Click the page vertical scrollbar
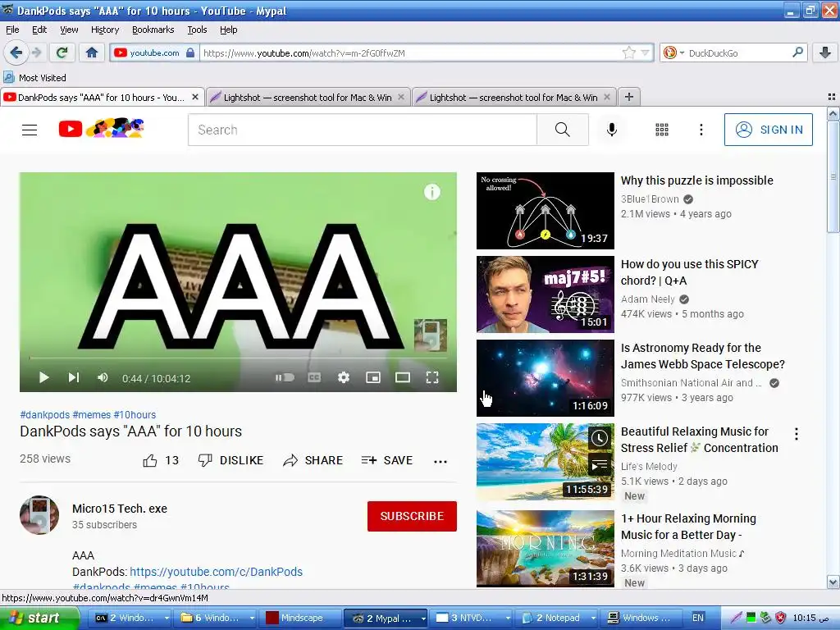 coord(833,176)
